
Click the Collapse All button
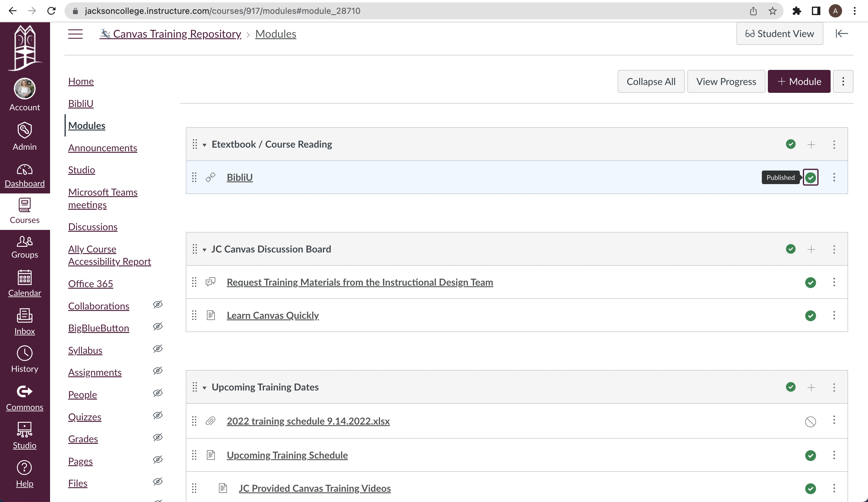(651, 82)
